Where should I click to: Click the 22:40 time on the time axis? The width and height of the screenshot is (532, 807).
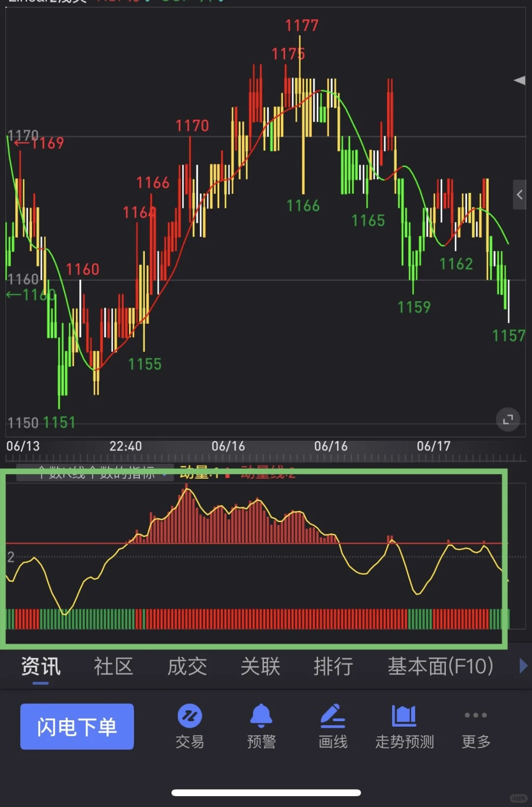126,446
